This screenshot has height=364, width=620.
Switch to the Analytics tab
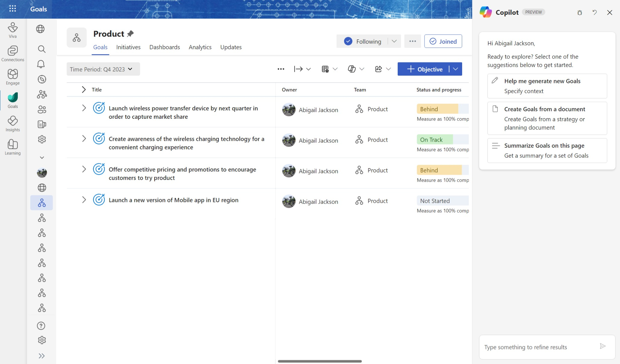click(x=200, y=47)
